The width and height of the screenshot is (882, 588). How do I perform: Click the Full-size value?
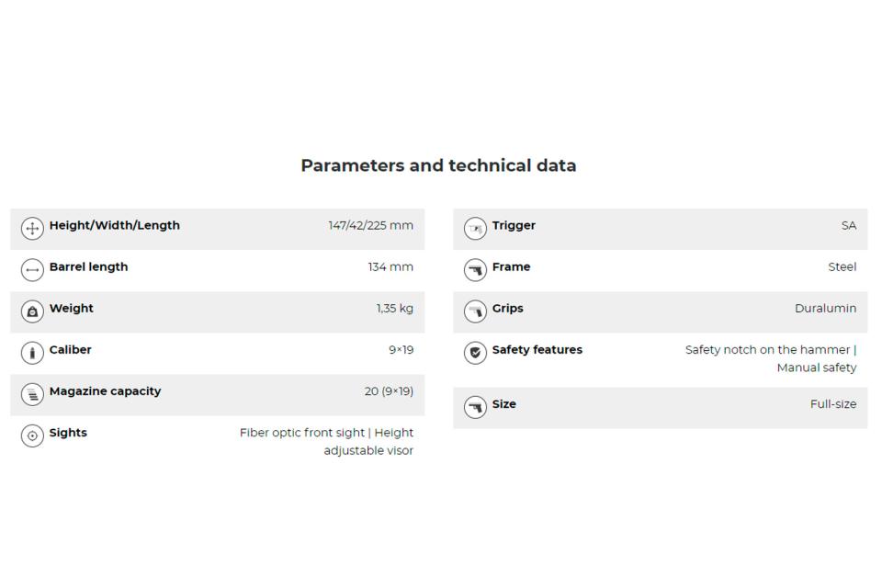[x=832, y=404]
